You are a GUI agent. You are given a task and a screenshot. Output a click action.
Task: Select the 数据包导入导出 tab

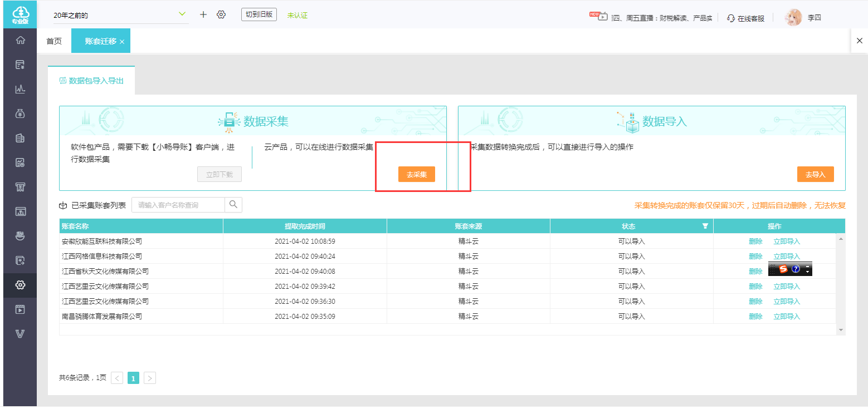point(91,81)
